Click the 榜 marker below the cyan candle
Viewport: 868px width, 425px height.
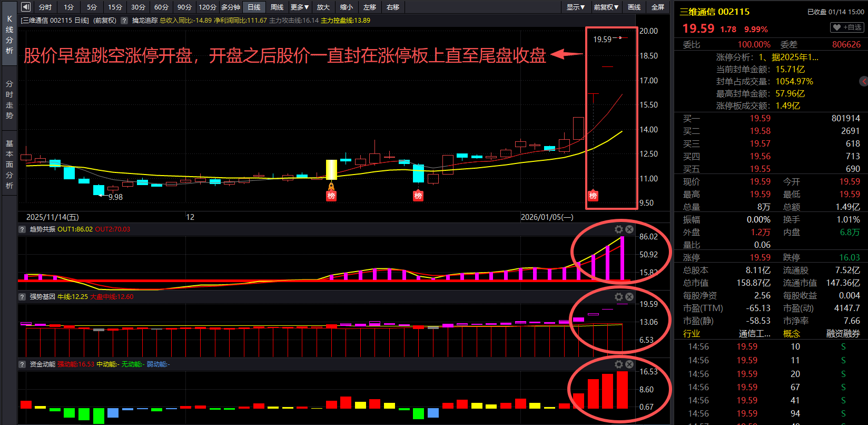418,196
